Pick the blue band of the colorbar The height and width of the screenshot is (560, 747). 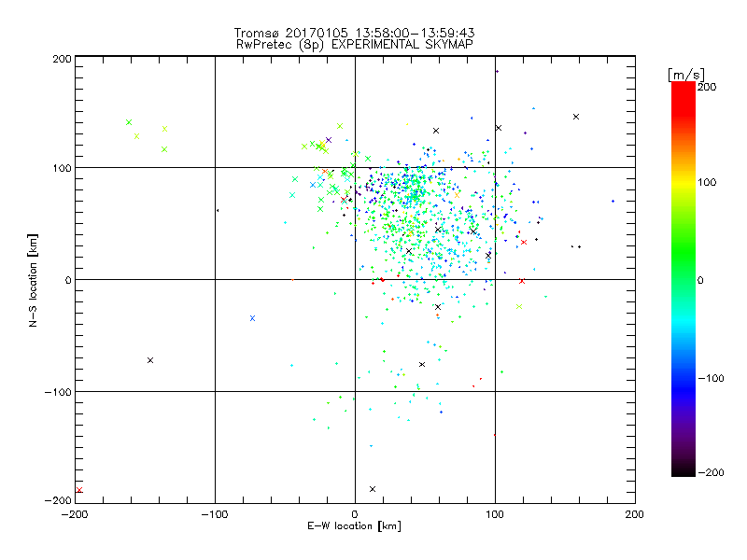click(x=684, y=388)
